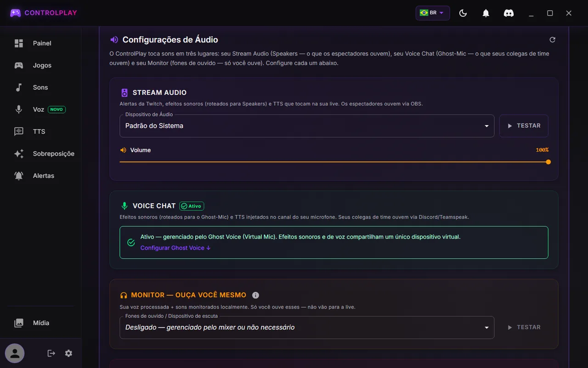Open the user profile avatar
Viewport: 588px width, 368px height.
coord(15,353)
